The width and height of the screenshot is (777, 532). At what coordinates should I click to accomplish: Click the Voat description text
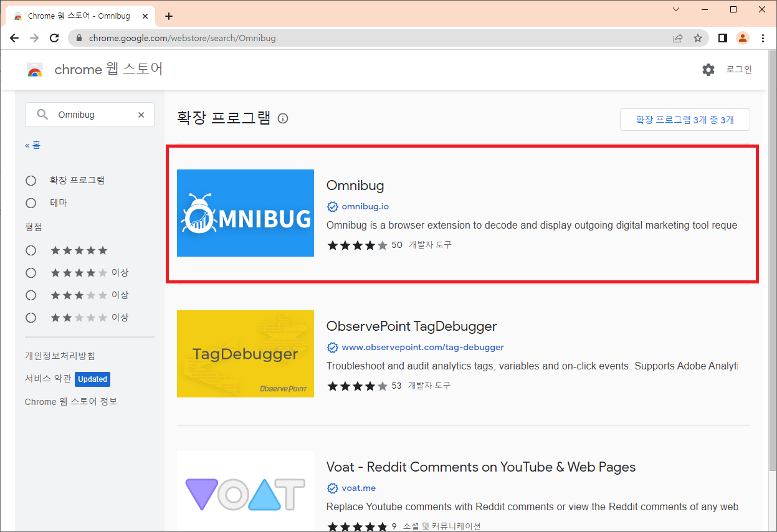click(532, 507)
